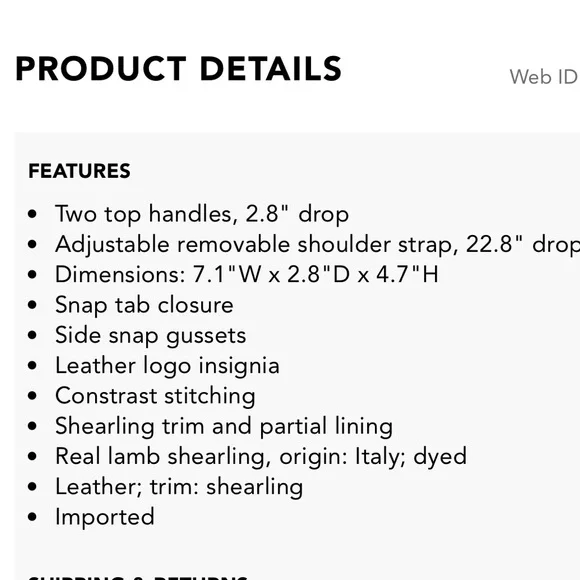Click 'Side snap gussets' feature
This screenshot has height=580, width=580.
tap(151, 335)
